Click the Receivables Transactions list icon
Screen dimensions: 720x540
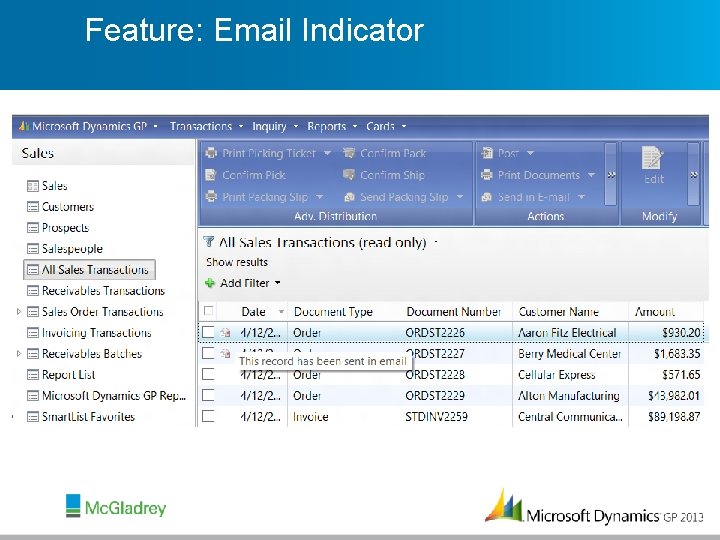click(33, 291)
